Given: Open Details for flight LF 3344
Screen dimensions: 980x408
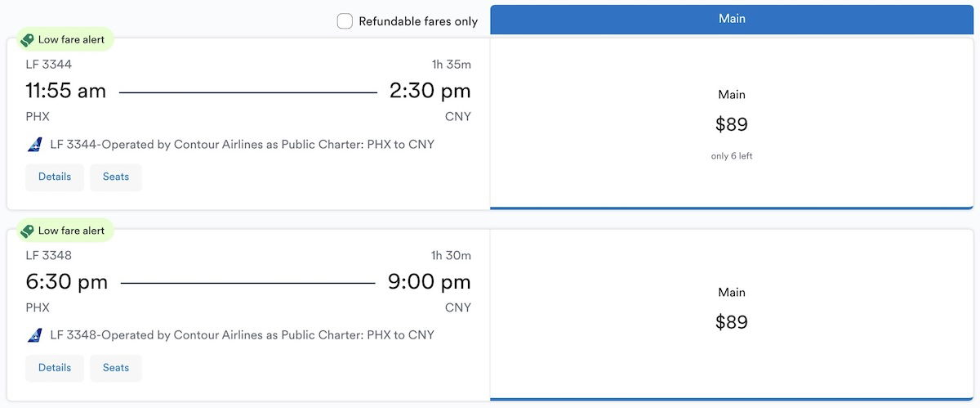Looking at the screenshot, I should (55, 177).
